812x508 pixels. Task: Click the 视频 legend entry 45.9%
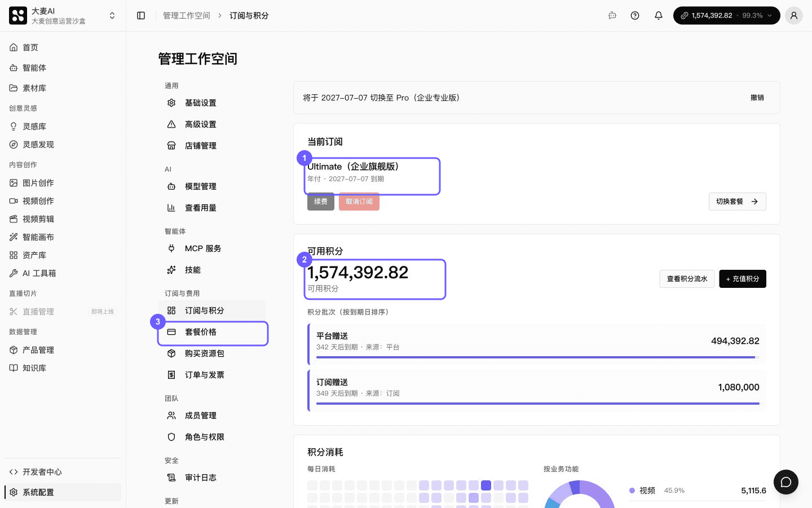(698, 491)
